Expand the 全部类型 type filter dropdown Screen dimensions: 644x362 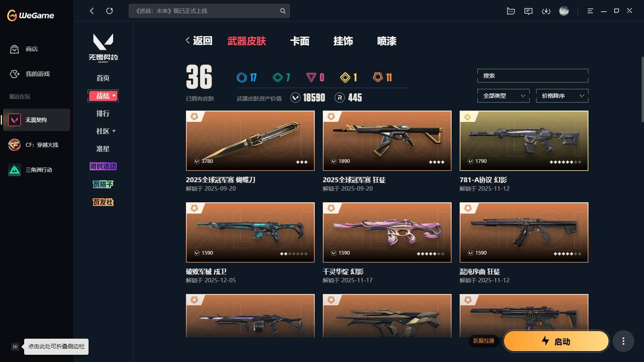pyautogui.click(x=504, y=96)
